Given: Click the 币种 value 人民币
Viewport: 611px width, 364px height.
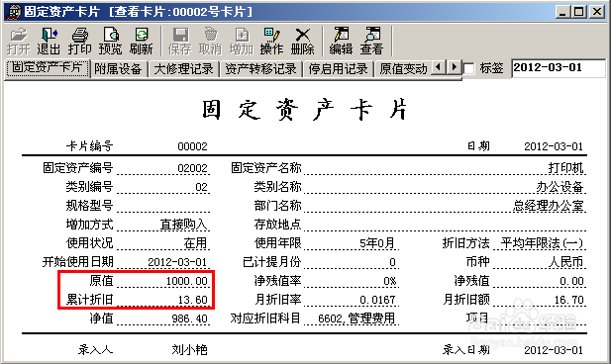Looking at the screenshot, I should pos(565,261).
